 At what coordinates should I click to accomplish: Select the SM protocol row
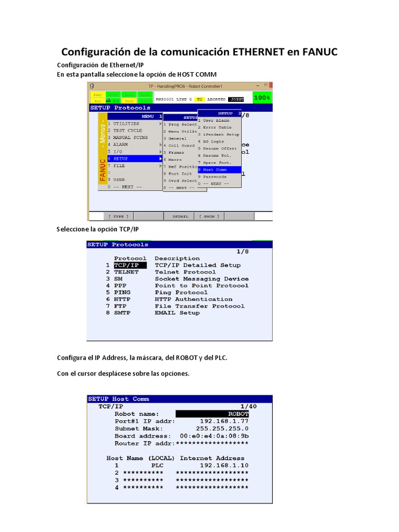click(118, 279)
